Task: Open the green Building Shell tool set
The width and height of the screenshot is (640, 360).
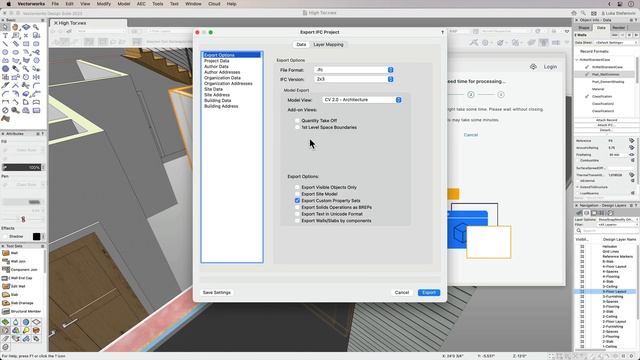Action: [5, 322]
